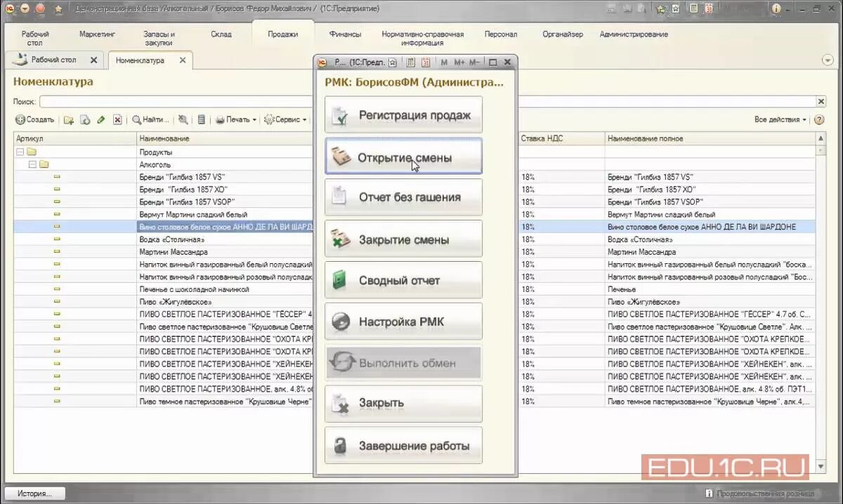Open the Все действия dropdown
843x504 pixels.
tap(780, 120)
